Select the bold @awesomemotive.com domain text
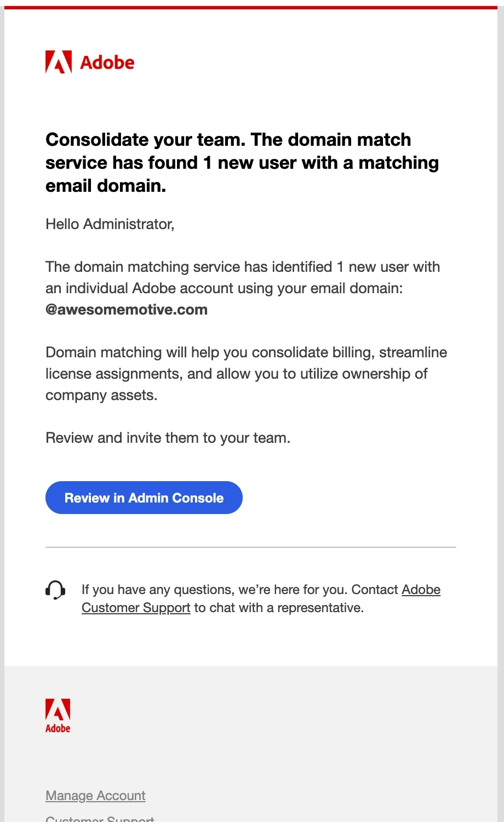 (127, 310)
